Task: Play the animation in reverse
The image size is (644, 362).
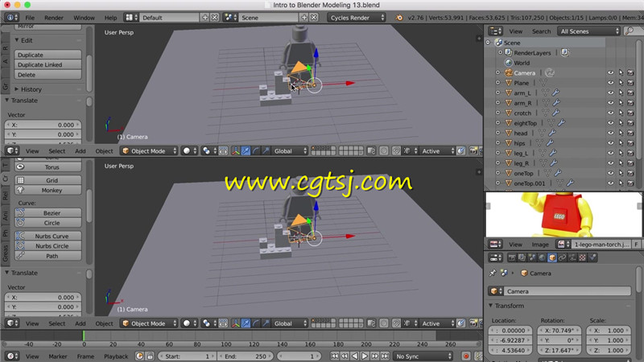Action: click(354, 356)
